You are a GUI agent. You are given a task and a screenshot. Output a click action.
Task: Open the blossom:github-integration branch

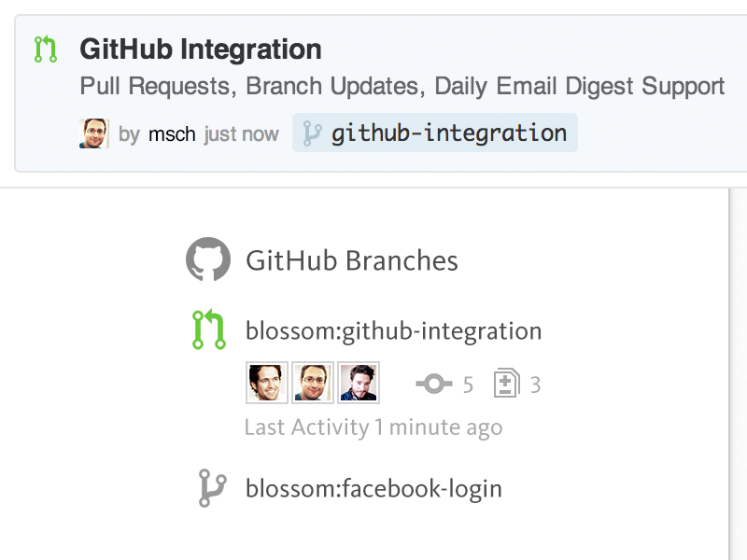pos(393,331)
